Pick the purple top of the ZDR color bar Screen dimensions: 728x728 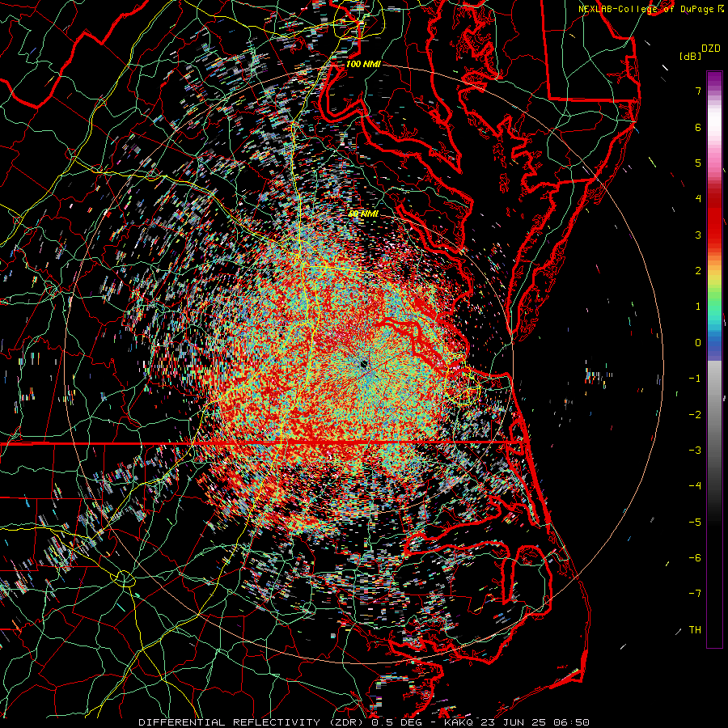[x=714, y=77]
